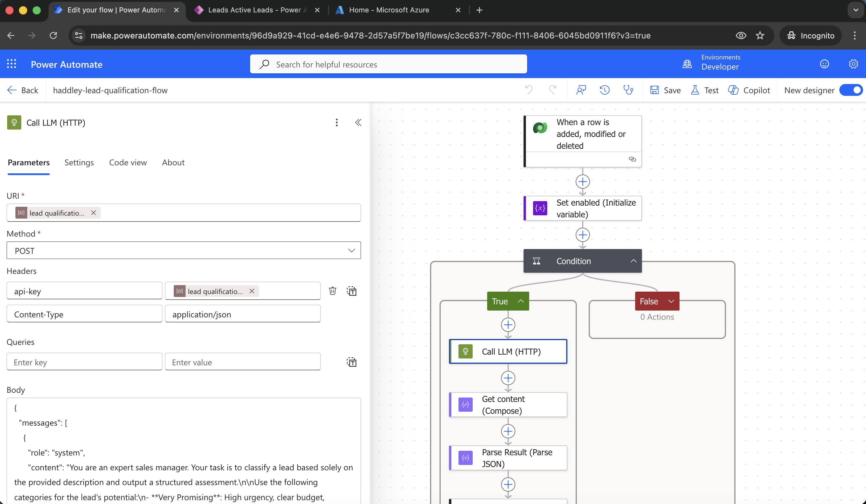Open the Settings gear in the header
Screen dimensions: 866x504
(x=853, y=64)
